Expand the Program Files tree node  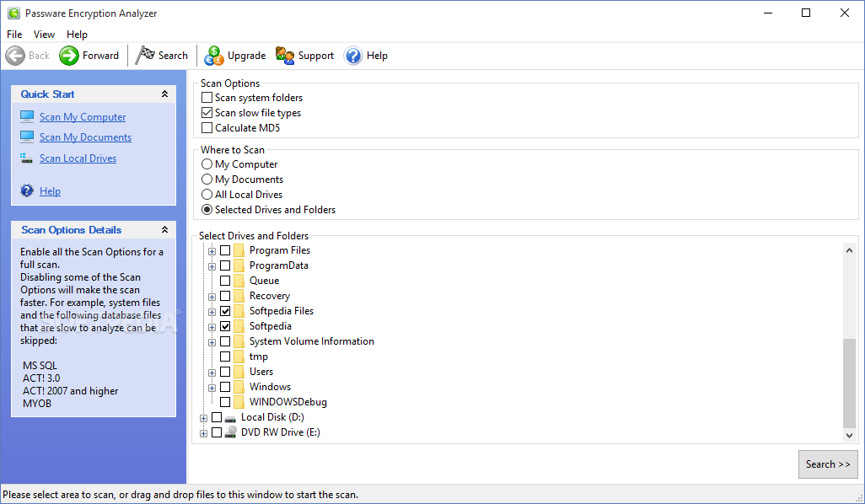[x=212, y=251]
